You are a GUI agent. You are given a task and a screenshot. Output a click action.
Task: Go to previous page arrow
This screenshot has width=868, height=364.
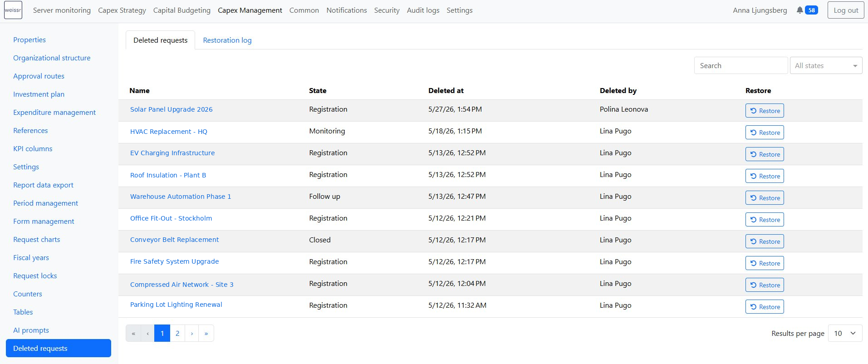pyautogui.click(x=147, y=333)
